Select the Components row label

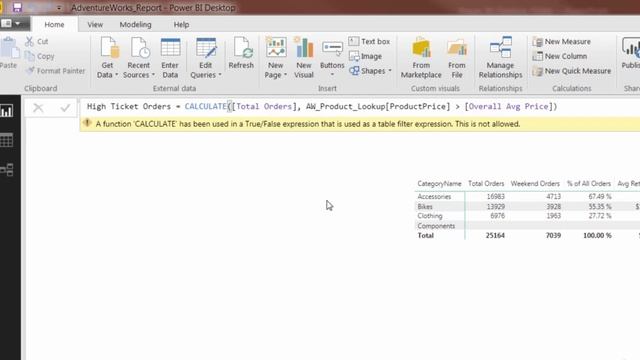coord(436,226)
